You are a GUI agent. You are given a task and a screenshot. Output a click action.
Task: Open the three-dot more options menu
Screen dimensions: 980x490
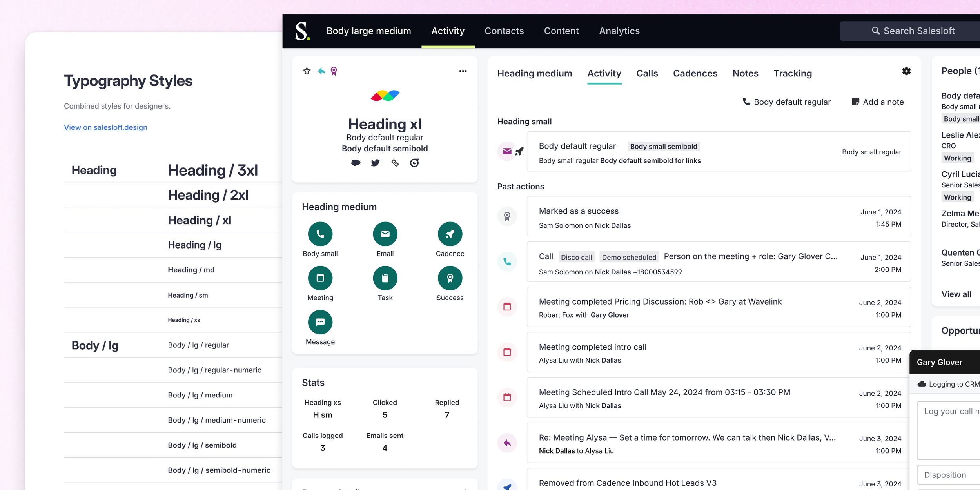pyautogui.click(x=463, y=71)
